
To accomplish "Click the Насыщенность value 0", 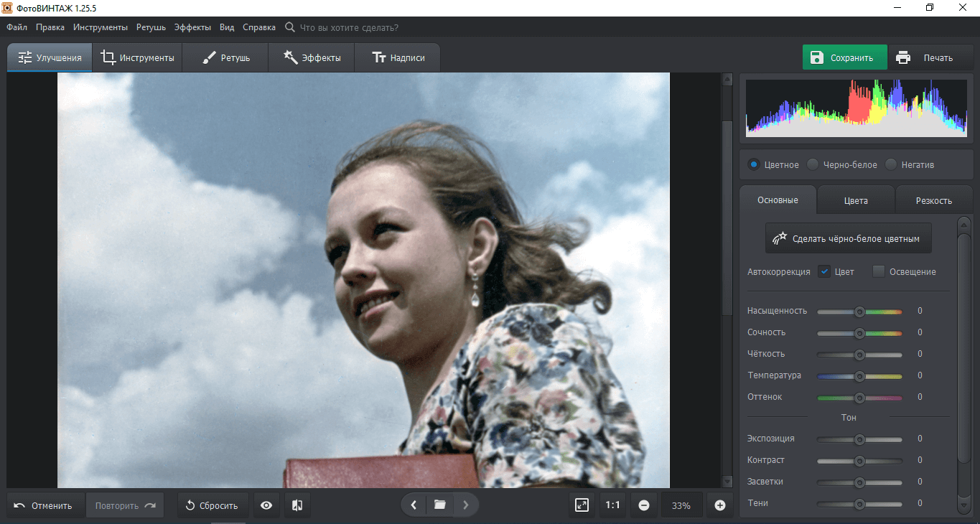I will coord(920,311).
